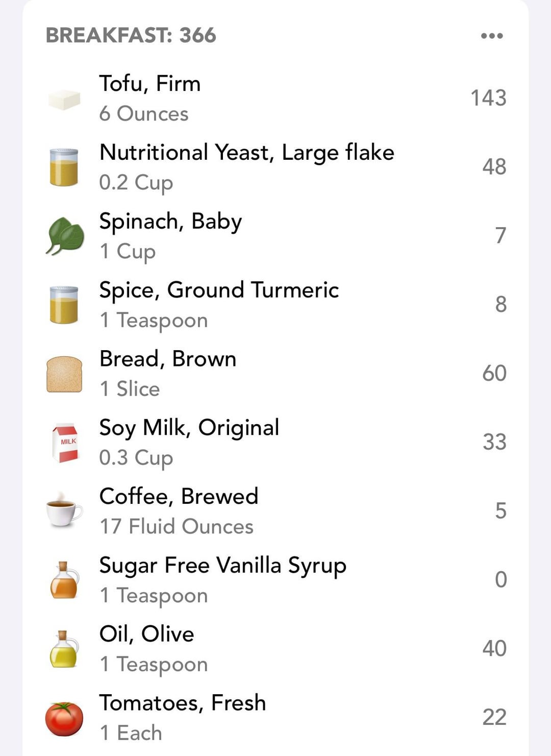Tap the fresh tomato icon
The width and height of the screenshot is (551, 756).
pyautogui.click(x=64, y=719)
